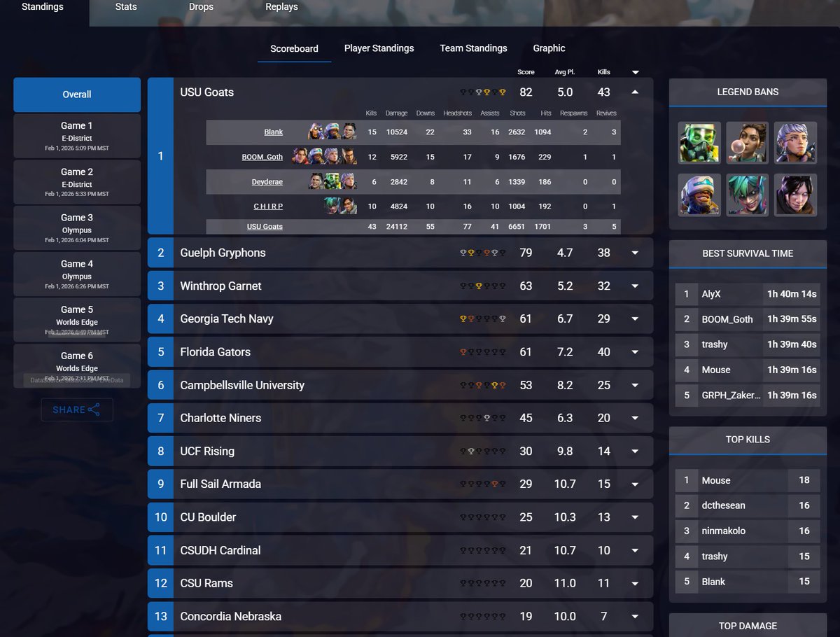Click the Avg Pl. column header

tap(565, 72)
